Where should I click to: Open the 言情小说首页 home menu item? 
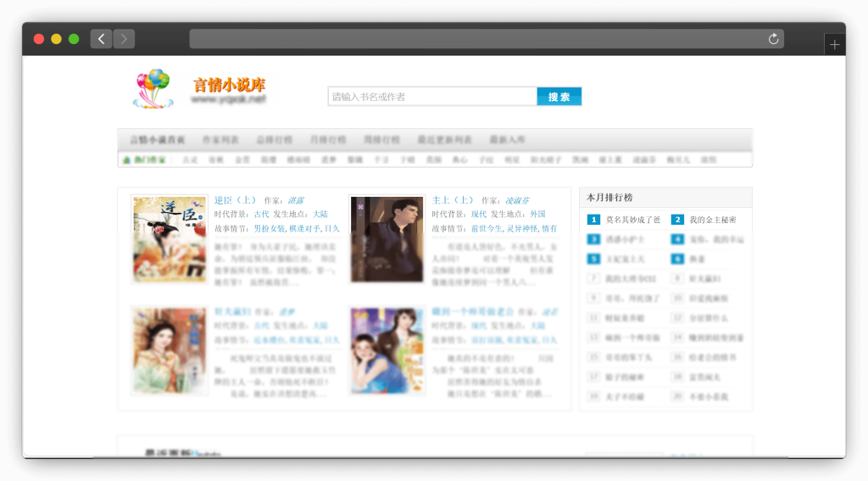click(158, 139)
